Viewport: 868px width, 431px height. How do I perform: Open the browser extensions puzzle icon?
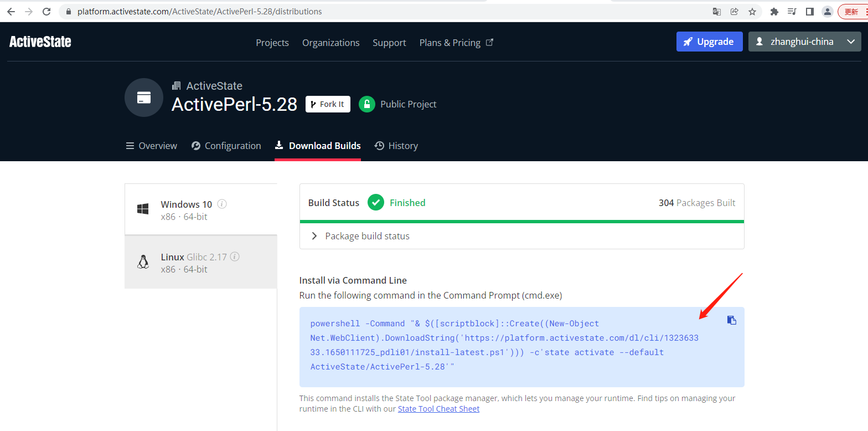[774, 12]
